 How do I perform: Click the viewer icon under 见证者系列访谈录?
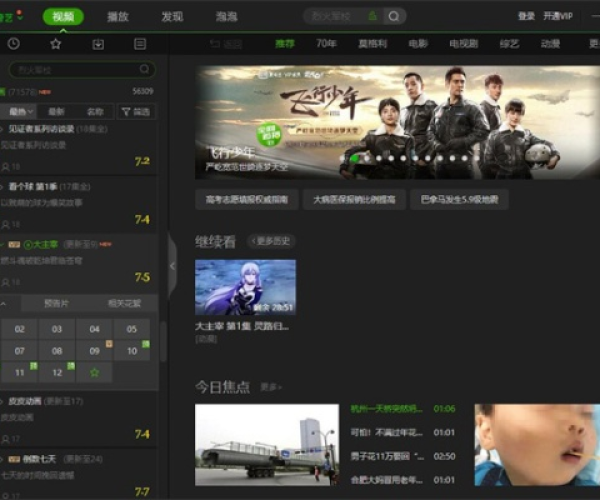(6, 167)
